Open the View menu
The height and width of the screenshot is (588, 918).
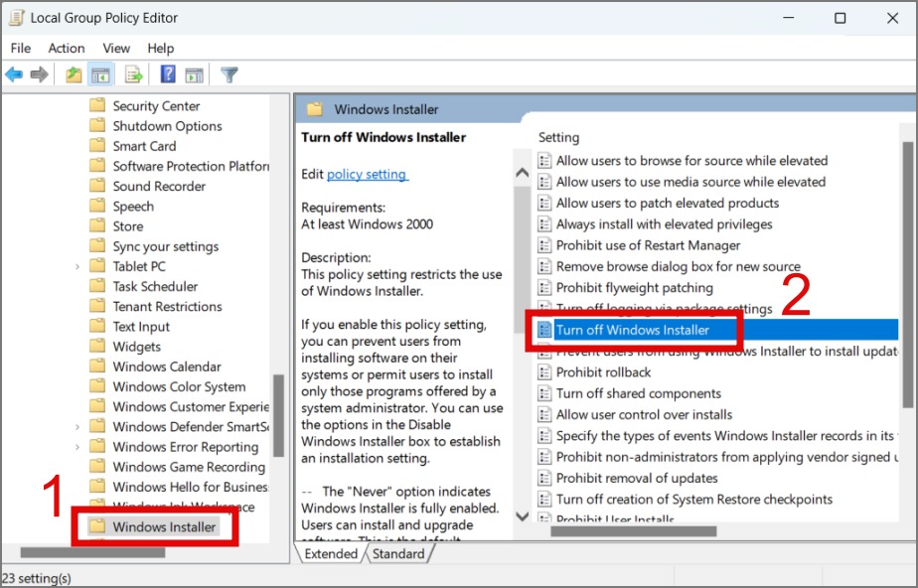pos(116,48)
